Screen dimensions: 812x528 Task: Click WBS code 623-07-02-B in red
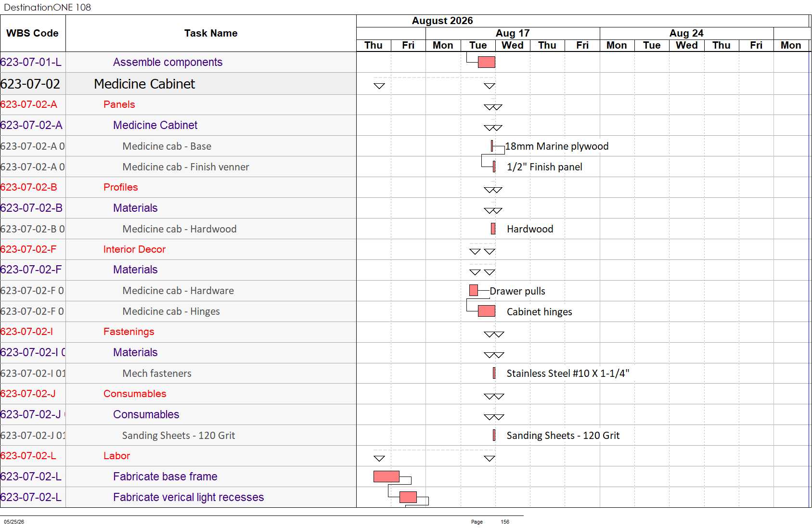pos(29,187)
